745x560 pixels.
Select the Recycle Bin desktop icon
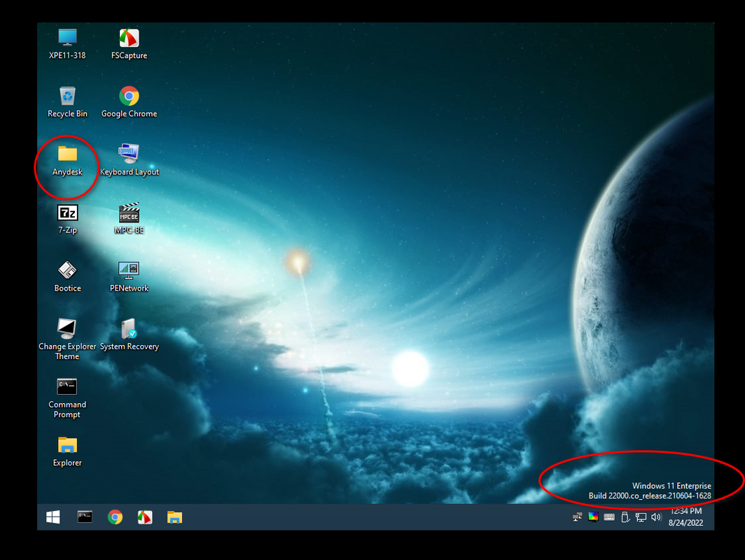click(x=67, y=102)
